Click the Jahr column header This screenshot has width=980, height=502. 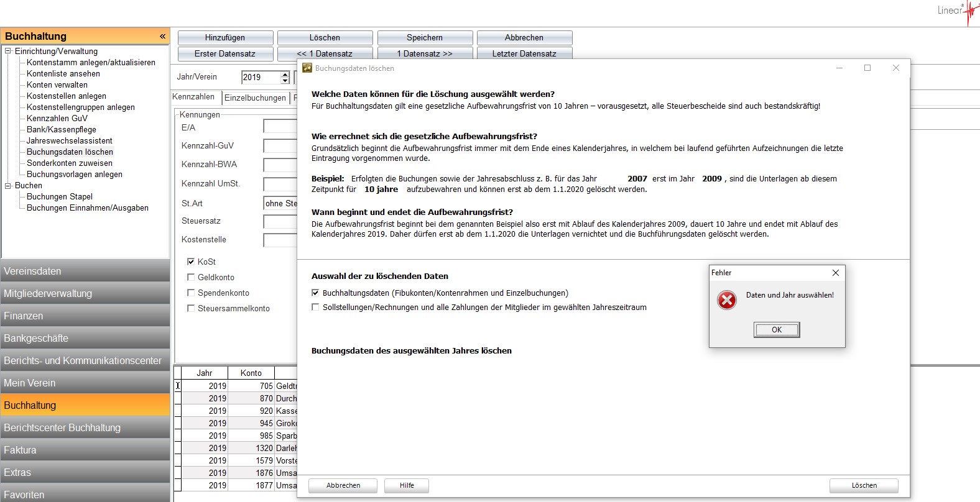pyautogui.click(x=205, y=373)
